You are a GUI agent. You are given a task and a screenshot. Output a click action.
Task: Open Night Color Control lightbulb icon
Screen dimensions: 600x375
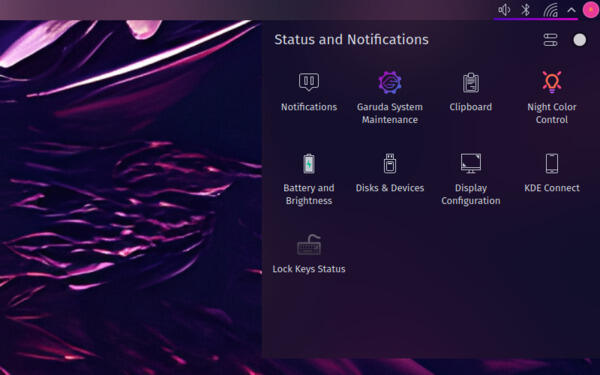[x=551, y=82]
